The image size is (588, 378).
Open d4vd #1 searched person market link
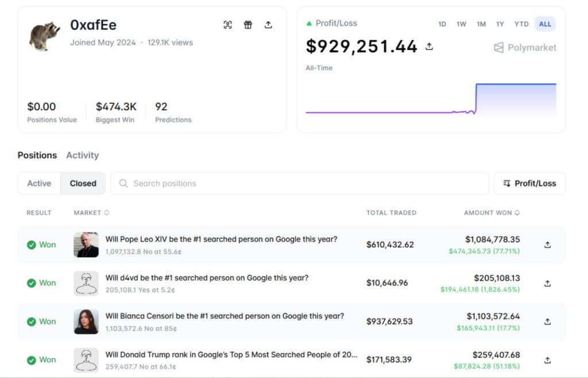point(207,278)
